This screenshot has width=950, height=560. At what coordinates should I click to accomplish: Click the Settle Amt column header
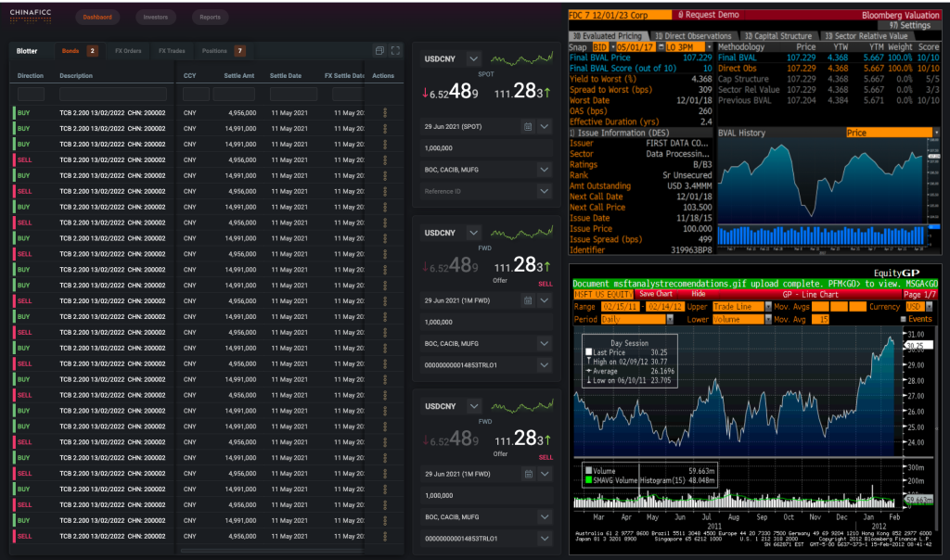click(238, 76)
